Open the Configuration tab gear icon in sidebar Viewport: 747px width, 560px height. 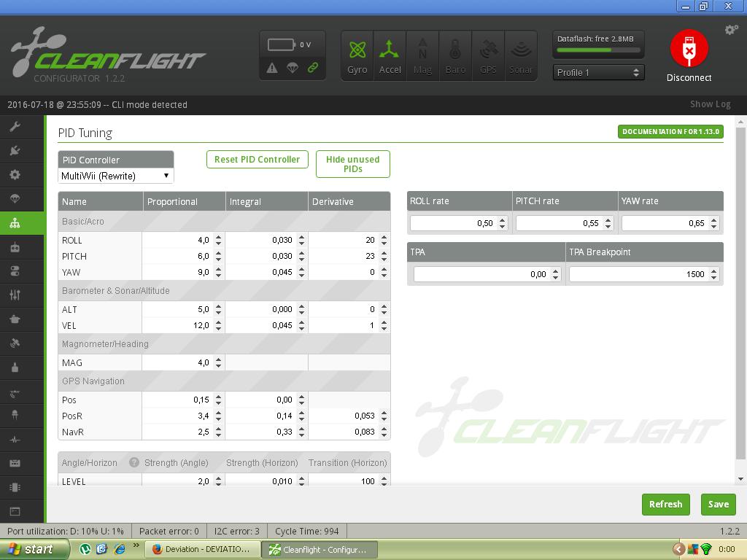[15, 175]
